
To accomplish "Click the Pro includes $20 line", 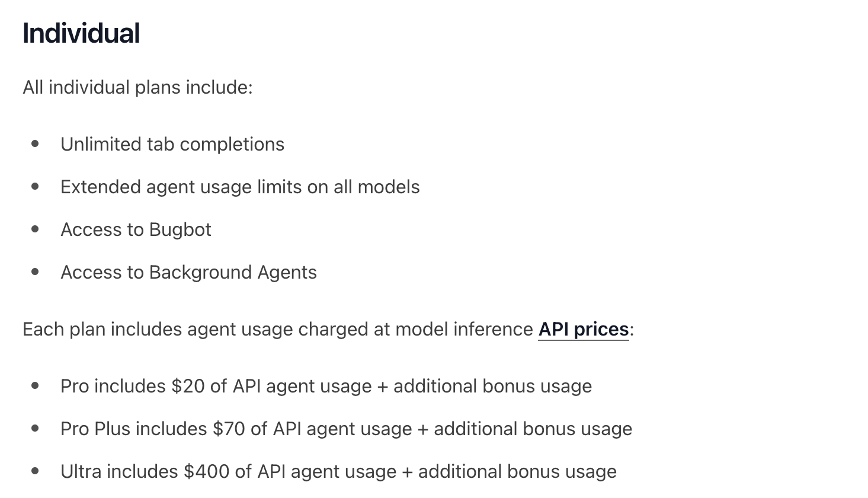I will [326, 386].
